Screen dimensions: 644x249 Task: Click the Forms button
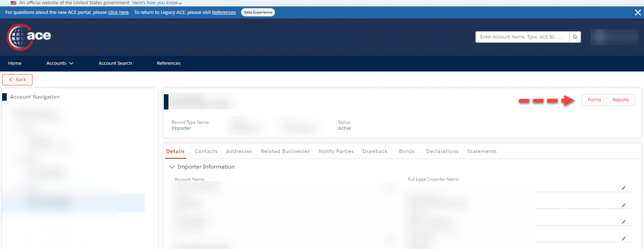(594, 100)
